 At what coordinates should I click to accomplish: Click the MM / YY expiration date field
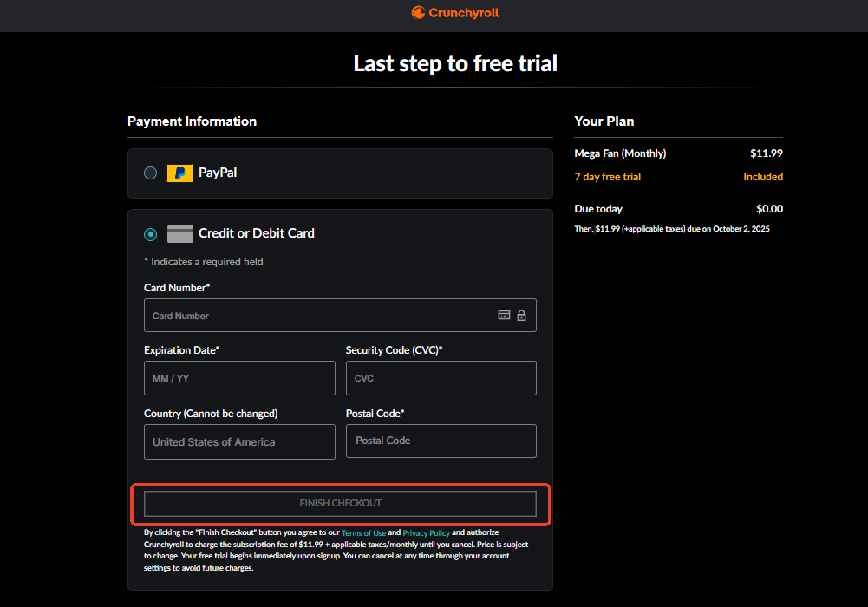(239, 378)
